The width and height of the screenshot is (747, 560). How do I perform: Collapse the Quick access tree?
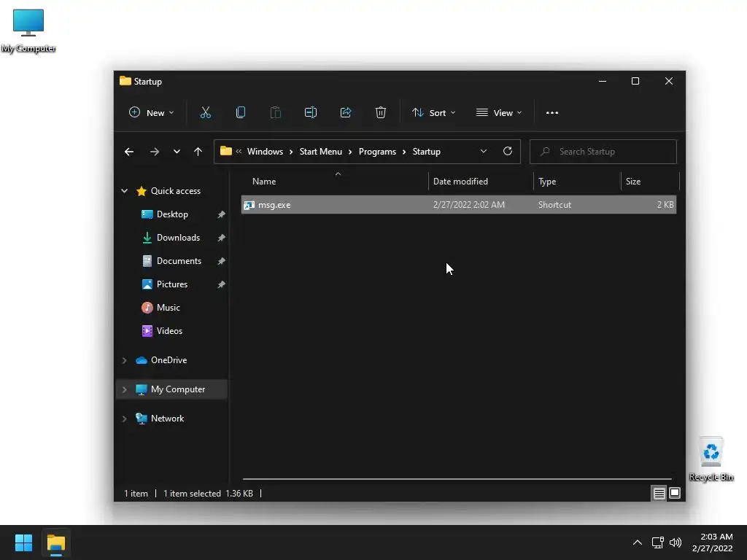point(124,191)
